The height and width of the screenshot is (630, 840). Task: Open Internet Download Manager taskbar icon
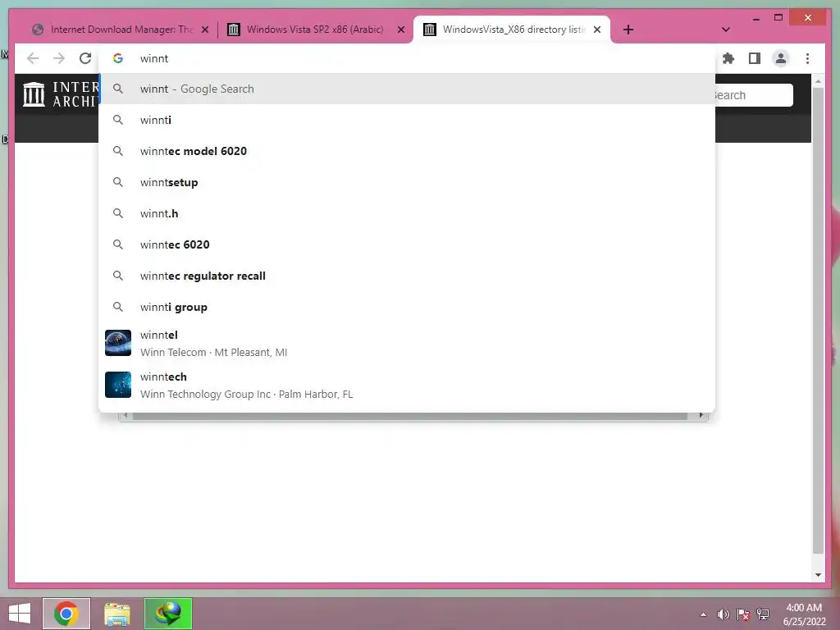tap(168, 614)
